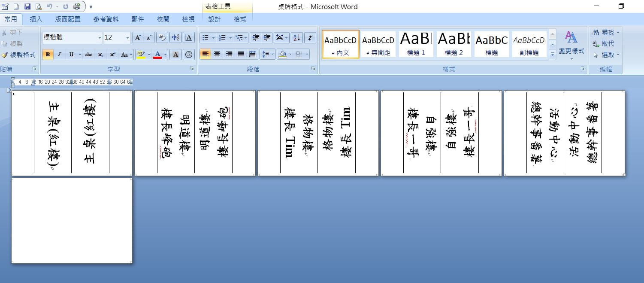
Task: Open the font size dropdown showing 12
Action: 127,38
